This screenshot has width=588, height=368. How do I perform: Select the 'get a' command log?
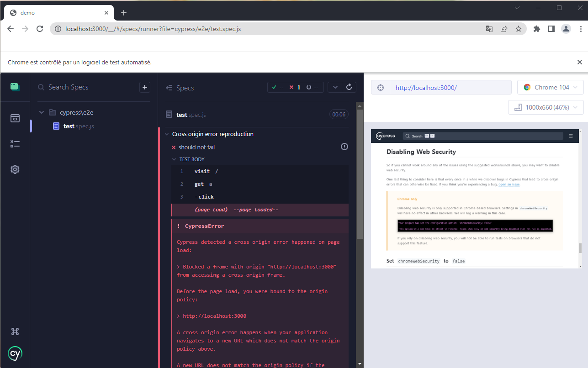tap(260, 184)
